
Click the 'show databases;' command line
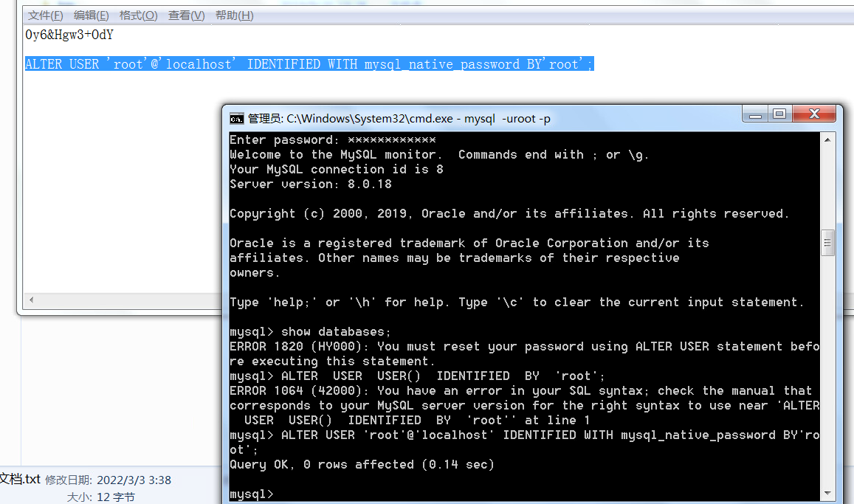click(x=310, y=331)
